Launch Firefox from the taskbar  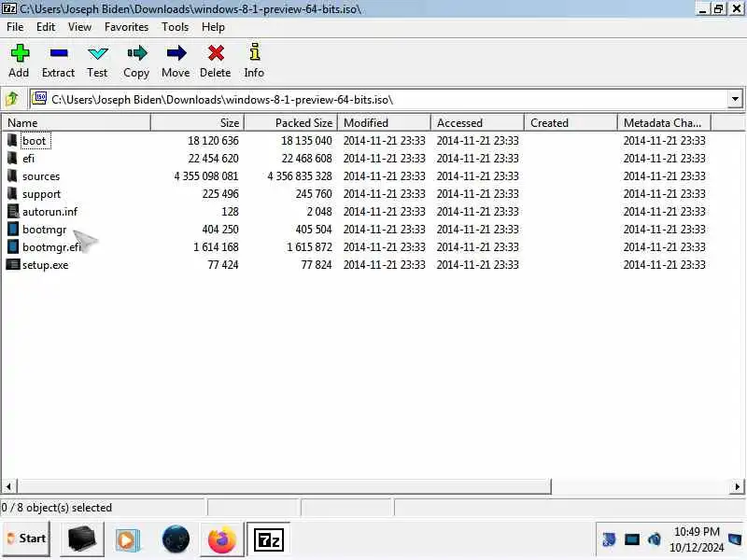pos(221,540)
